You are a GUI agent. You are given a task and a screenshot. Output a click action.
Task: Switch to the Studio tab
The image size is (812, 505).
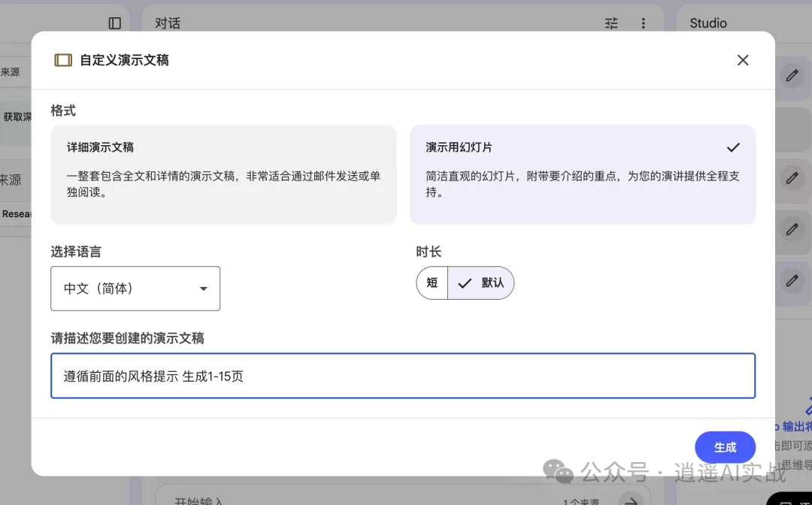pos(707,23)
